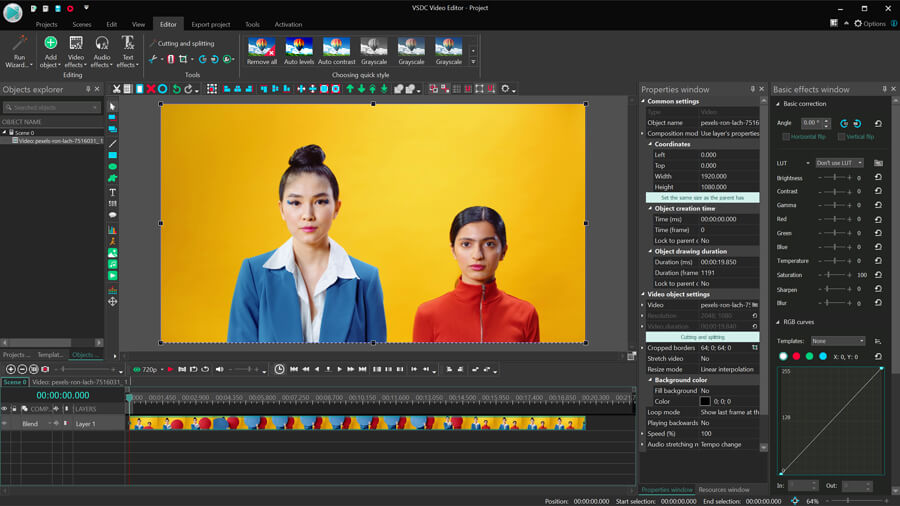This screenshot has width=900, height=506.
Task: Click the red delete X icon
Action: (x=150, y=89)
